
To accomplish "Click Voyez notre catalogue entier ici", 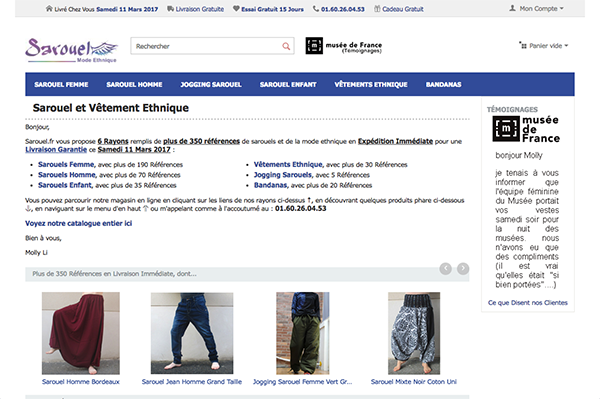I will pyautogui.click(x=78, y=223).
